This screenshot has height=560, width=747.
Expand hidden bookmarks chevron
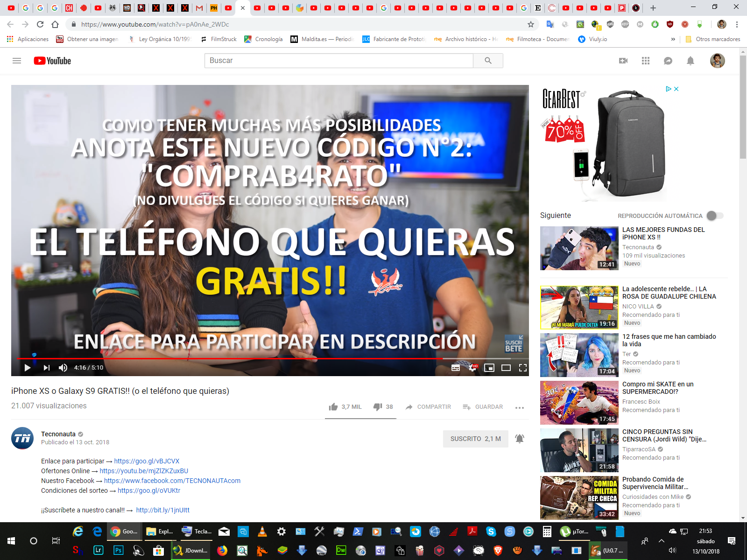pyautogui.click(x=673, y=39)
